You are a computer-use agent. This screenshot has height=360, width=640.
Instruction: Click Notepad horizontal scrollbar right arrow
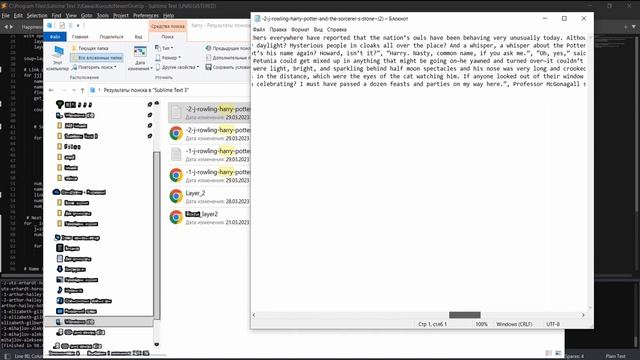[583, 315]
